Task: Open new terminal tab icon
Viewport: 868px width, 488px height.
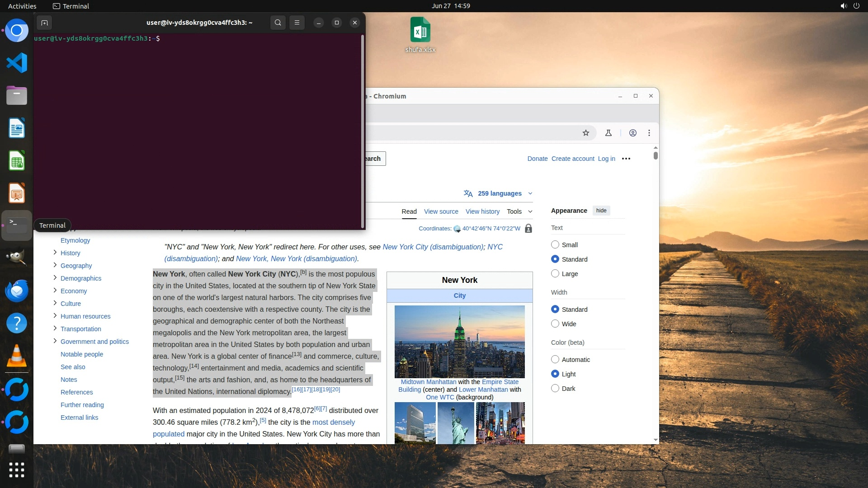Action: [x=44, y=23]
